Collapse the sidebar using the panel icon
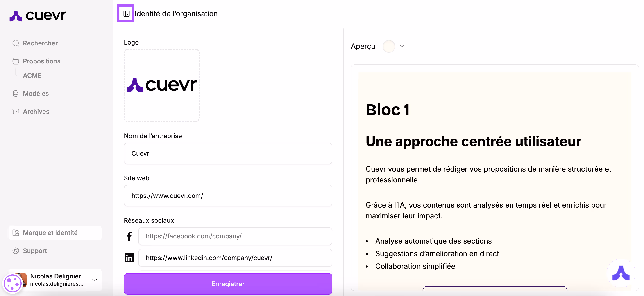Viewport: 644px width, 296px height. point(125,14)
